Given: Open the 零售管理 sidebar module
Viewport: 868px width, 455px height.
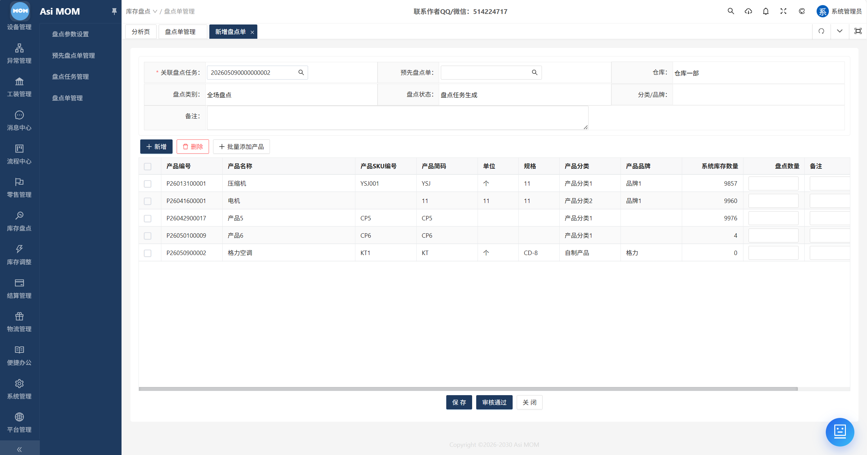Looking at the screenshot, I should coord(19,188).
